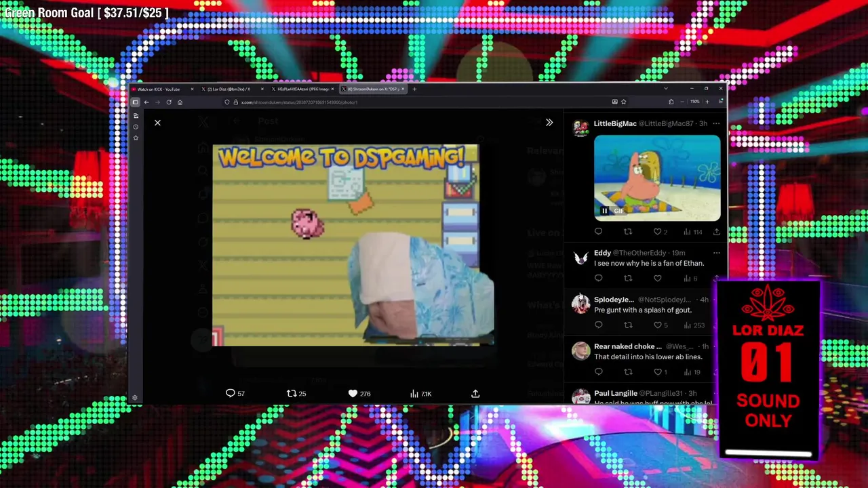Open a new browser tab with plus

[x=414, y=89]
